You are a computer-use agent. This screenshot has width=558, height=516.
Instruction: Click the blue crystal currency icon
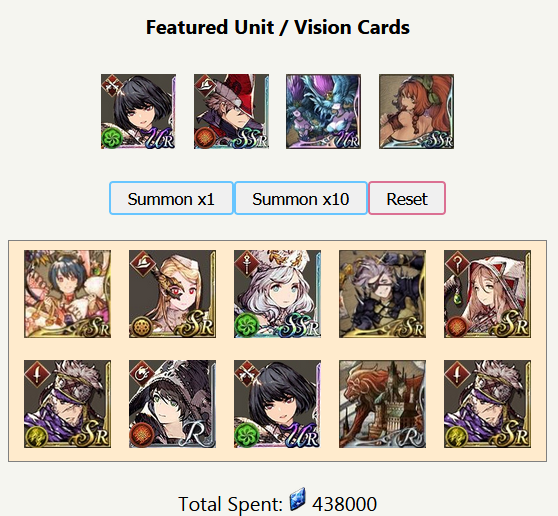pos(298,499)
